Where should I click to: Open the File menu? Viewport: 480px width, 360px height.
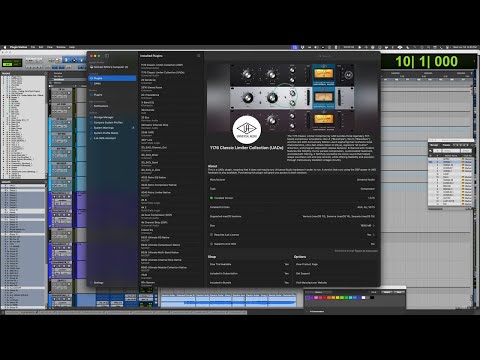point(33,47)
